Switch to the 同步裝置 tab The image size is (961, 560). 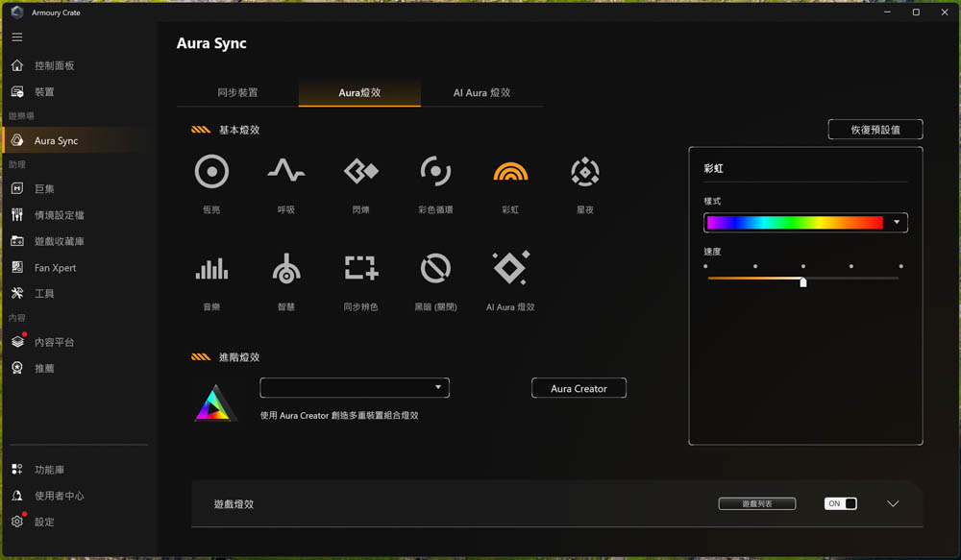(237, 93)
